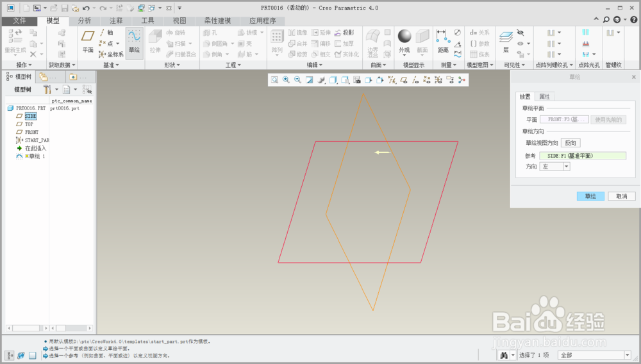Viewport: 641px width, 364px height.
Task: Switch to the Flexible Modeling (柔性建模) tab
Action: pyautogui.click(x=217, y=21)
